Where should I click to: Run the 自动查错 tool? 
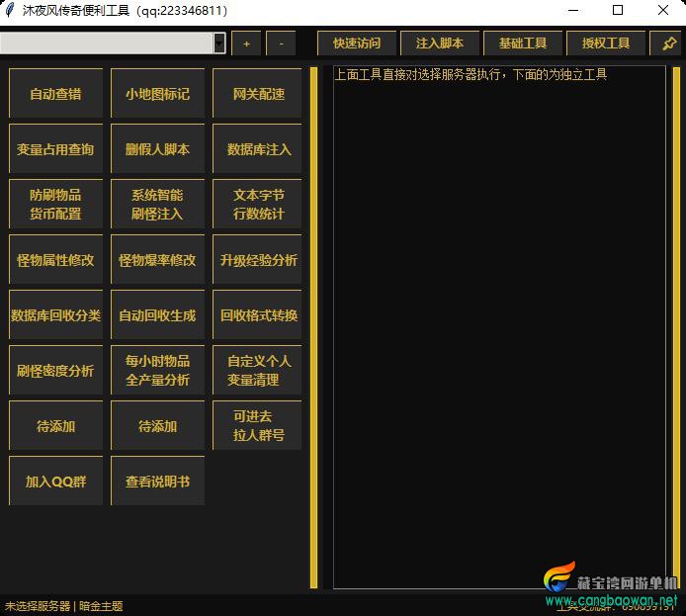click(55, 93)
